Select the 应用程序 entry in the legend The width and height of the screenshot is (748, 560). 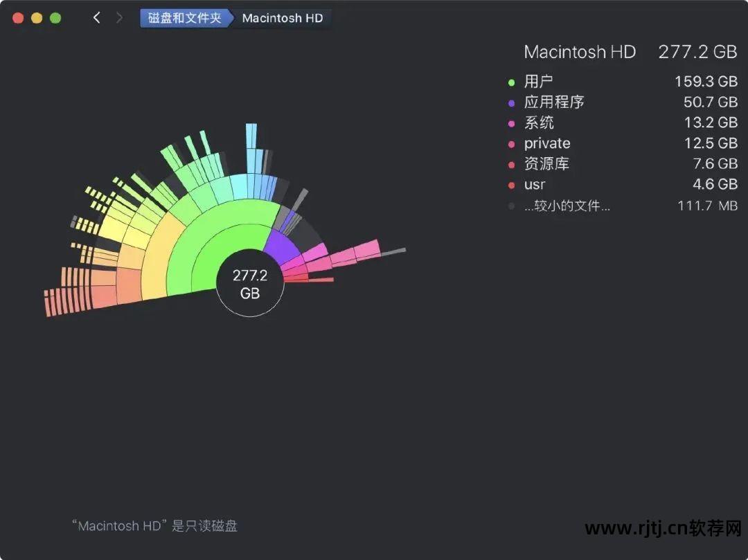554,102
